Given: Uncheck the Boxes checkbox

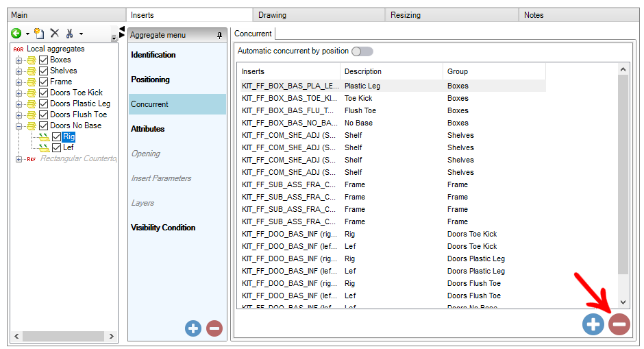Looking at the screenshot, I should [x=44, y=60].
